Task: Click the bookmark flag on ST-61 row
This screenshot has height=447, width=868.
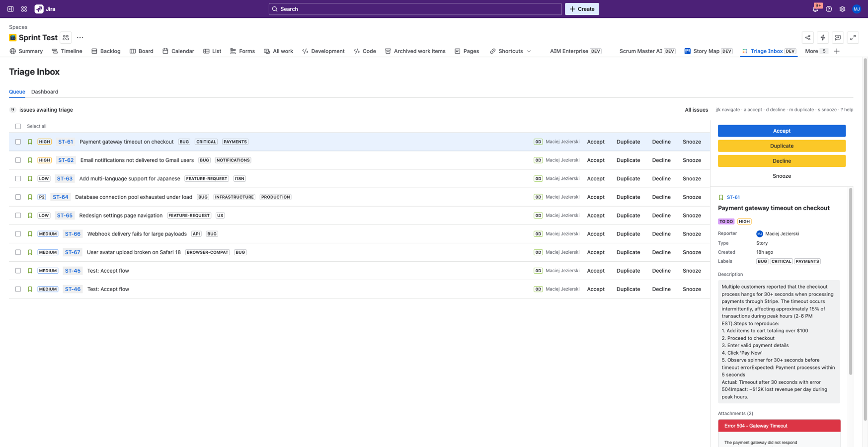Action: tap(30, 142)
